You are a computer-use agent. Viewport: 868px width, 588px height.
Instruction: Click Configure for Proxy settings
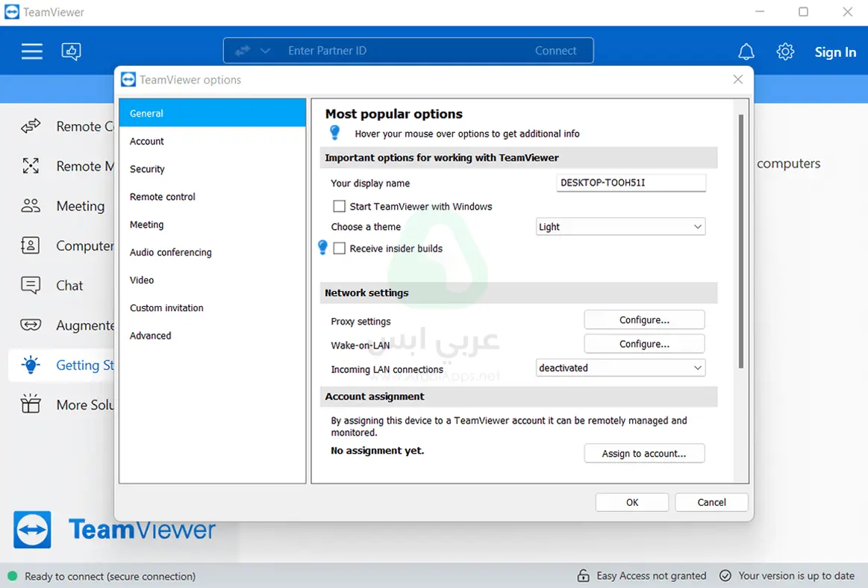644,320
